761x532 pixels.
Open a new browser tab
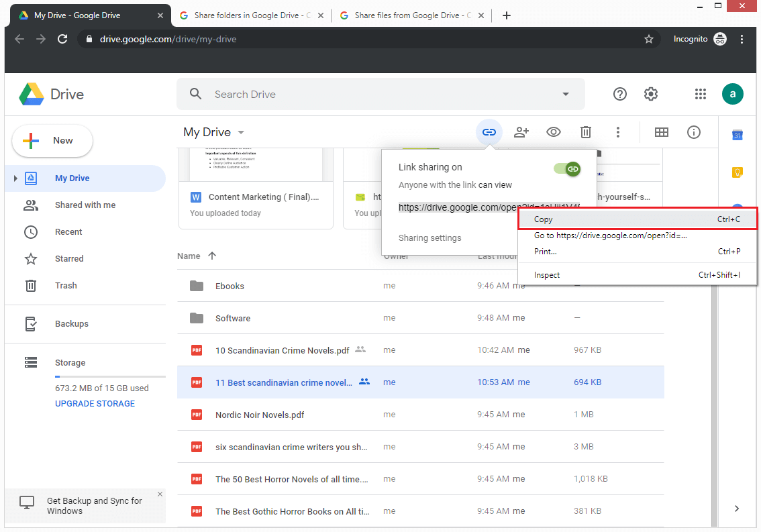[506, 15]
